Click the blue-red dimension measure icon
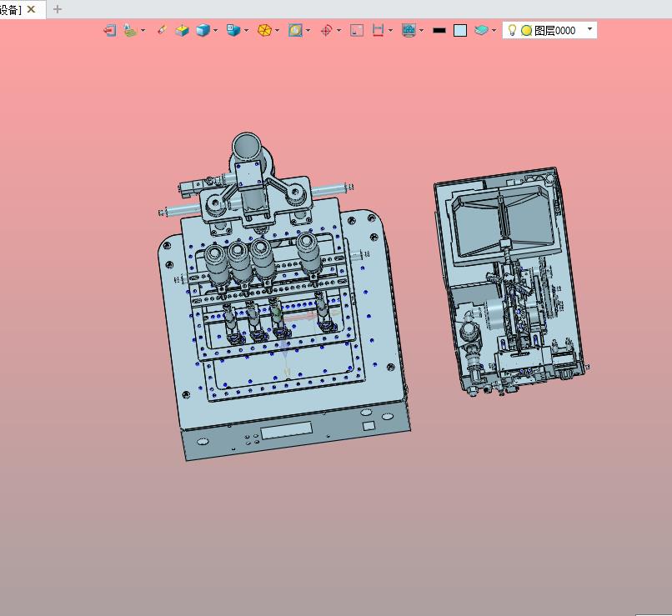Screen dimensions: 672x616 tap(378, 30)
